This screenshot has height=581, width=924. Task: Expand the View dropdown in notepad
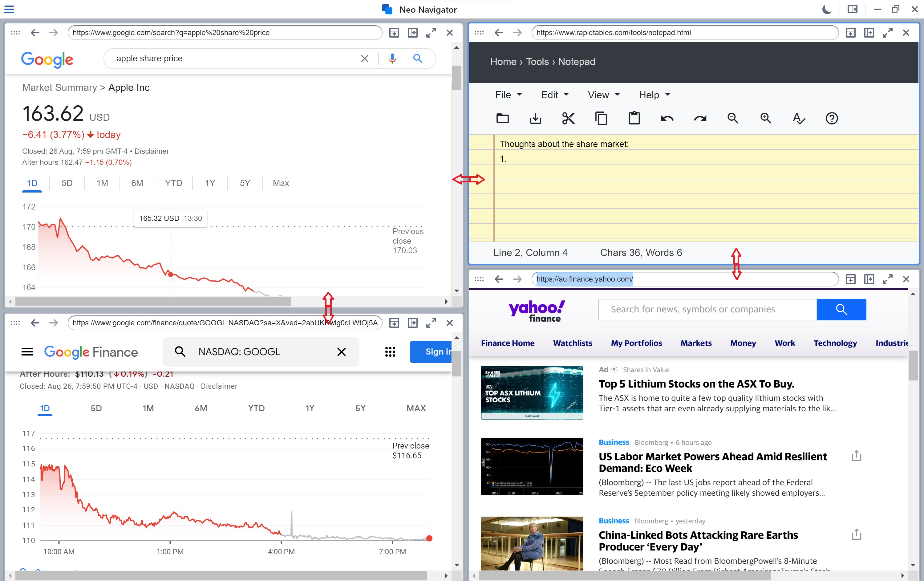(x=604, y=95)
